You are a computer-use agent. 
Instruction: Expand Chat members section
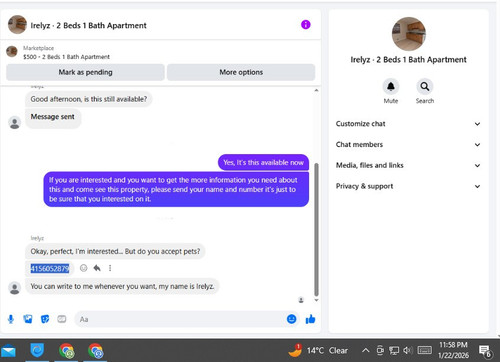(x=408, y=145)
